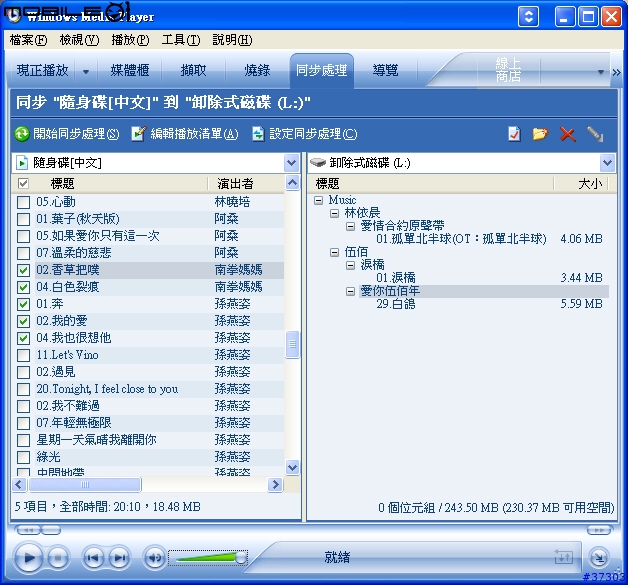The image size is (628, 585).
Task: Click the horizontal scroll right arrow
Action: coord(275,485)
